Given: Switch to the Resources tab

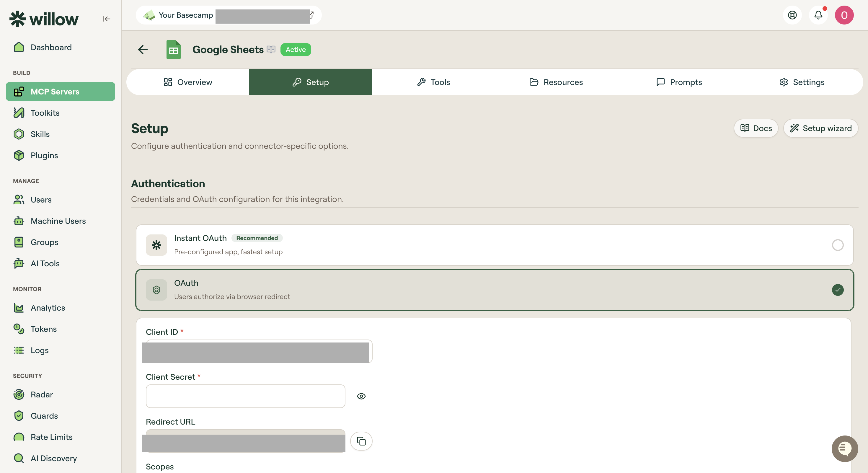Looking at the screenshot, I should tap(556, 82).
